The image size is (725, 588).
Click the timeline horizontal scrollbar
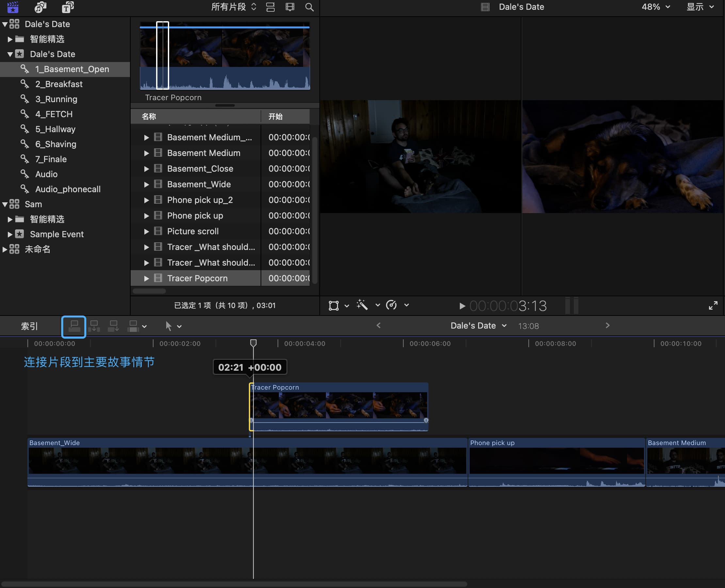click(234, 584)
